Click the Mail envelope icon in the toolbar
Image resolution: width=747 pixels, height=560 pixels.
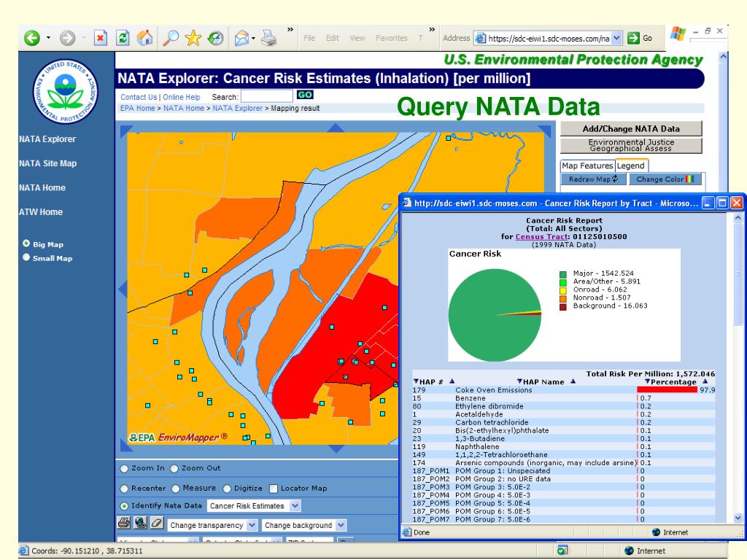coord(241,38)
